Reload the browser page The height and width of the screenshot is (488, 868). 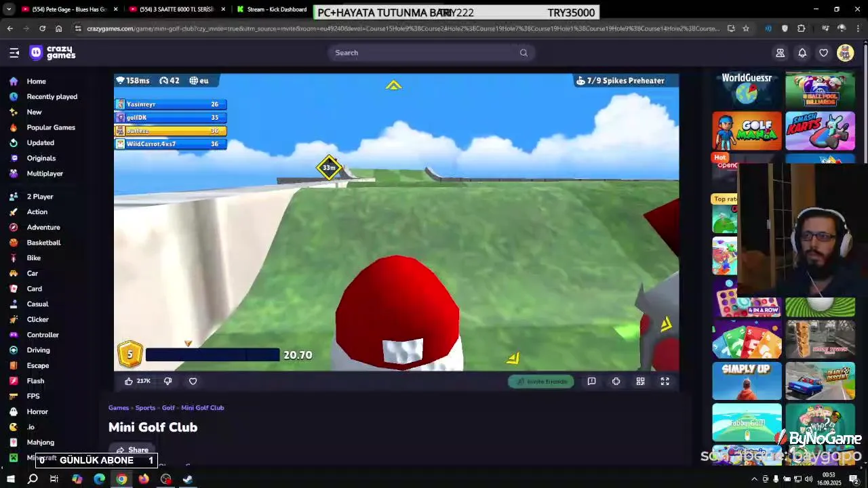[x=42, y=28]
